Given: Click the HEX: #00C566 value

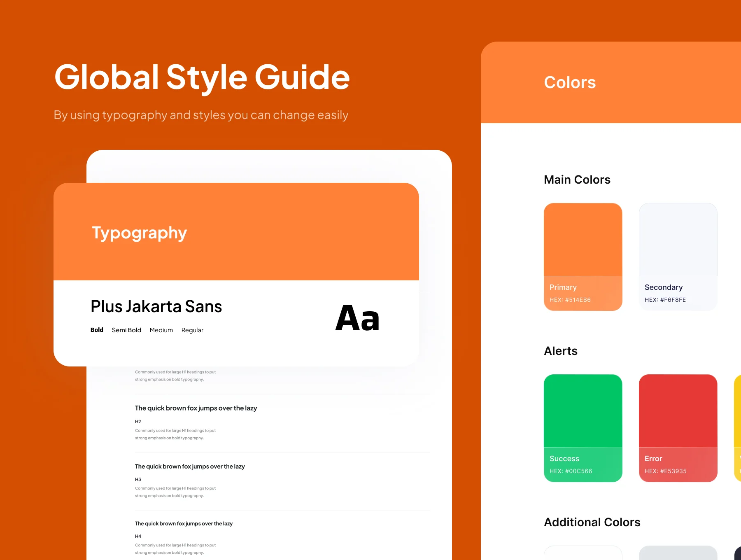Looking at the screenshot, I should pos(571,471).
